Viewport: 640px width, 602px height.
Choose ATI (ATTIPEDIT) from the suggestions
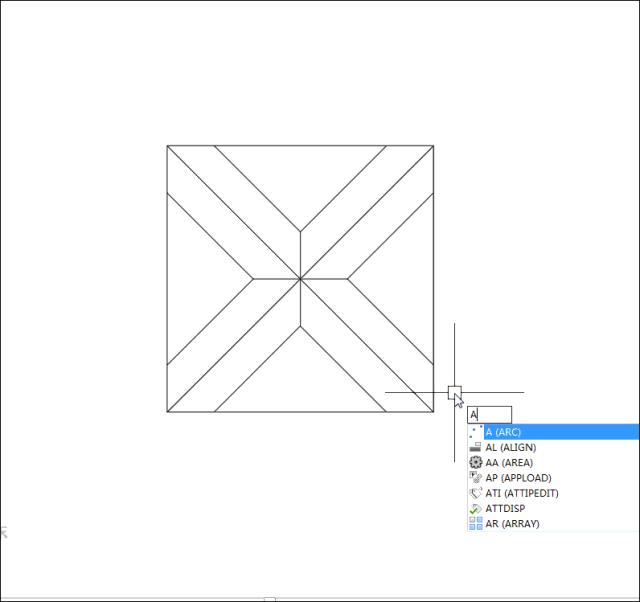(x=522, y=493)
